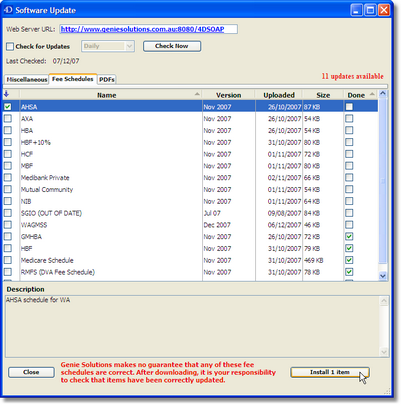Viewport: 401px width, 405px height.
Task: Toggle the Check for Updates checkbox
Action: (x=10, y=46)
